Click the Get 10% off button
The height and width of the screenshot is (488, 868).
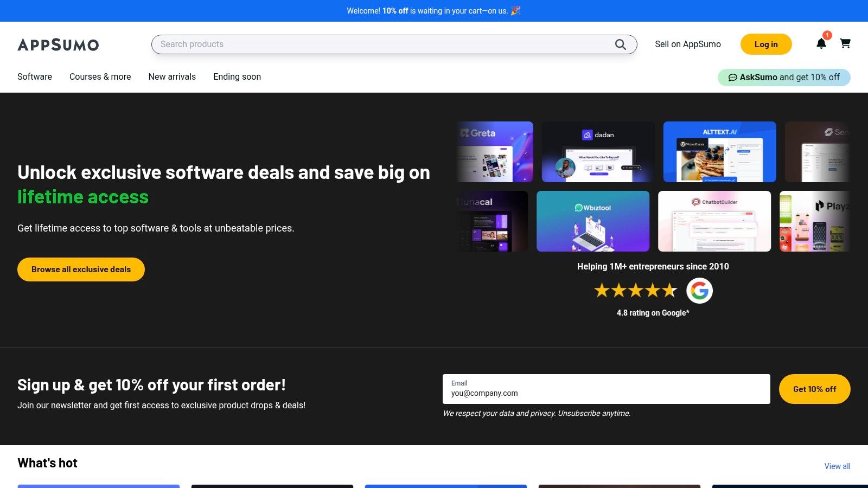[x=814, y=389]
